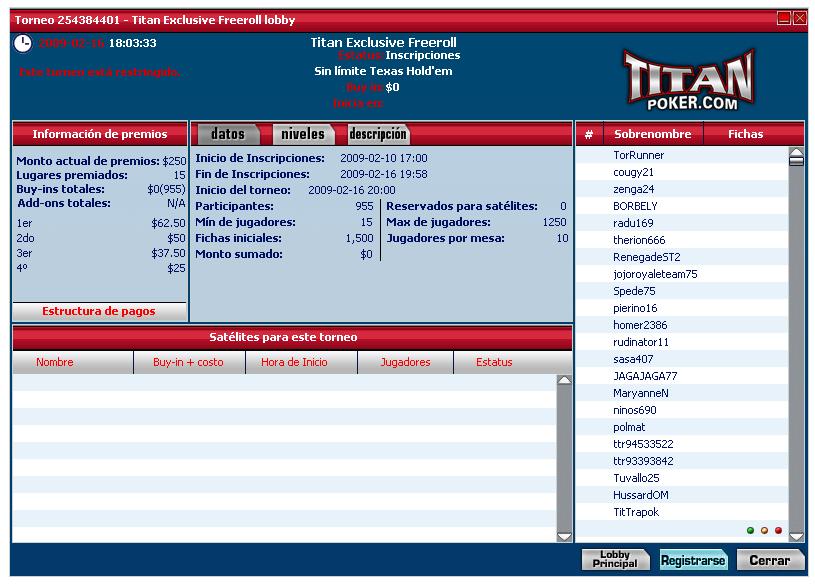Viewport: 815px width, 584px height.
Task: Sort player list by Sobrenombre column
Action: [652, 134]
